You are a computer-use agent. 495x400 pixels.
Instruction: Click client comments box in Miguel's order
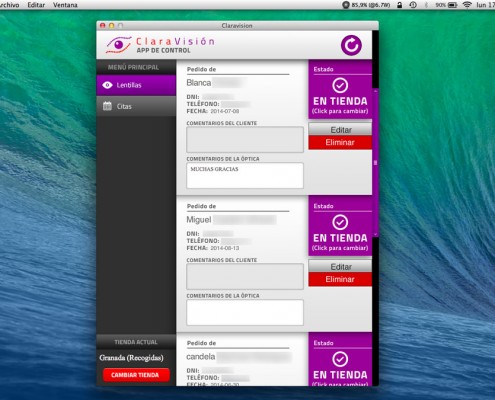point(245,277)
